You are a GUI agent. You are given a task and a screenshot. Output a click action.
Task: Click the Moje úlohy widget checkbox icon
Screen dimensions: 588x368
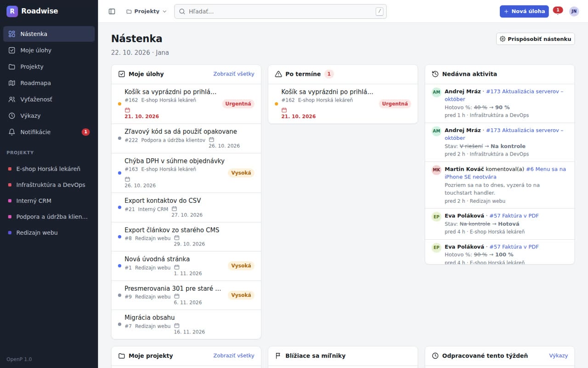pyautogui.click(x=122, y=74)
